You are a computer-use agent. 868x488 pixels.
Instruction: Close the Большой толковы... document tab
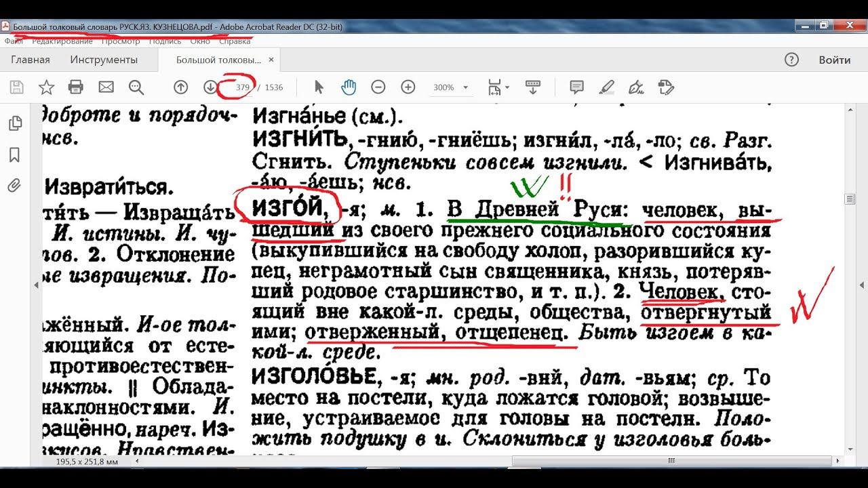[x=271, y=60]
